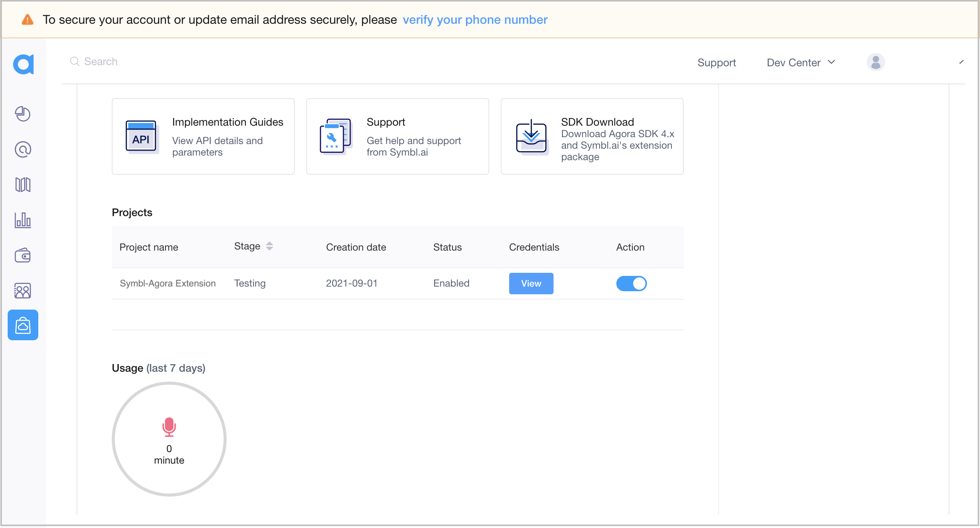This screenshot has width=980, height=528.
Task: Click the Credentials column header
Action: pos(534,247)
